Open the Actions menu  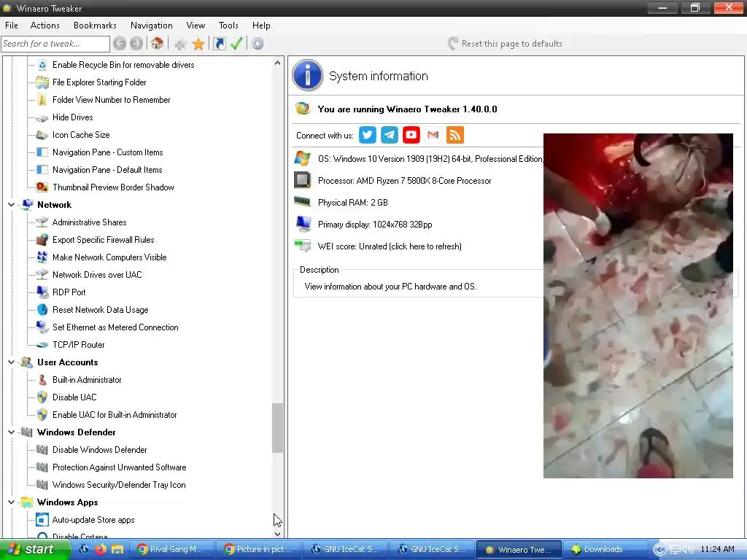click(x=44, y=26)
